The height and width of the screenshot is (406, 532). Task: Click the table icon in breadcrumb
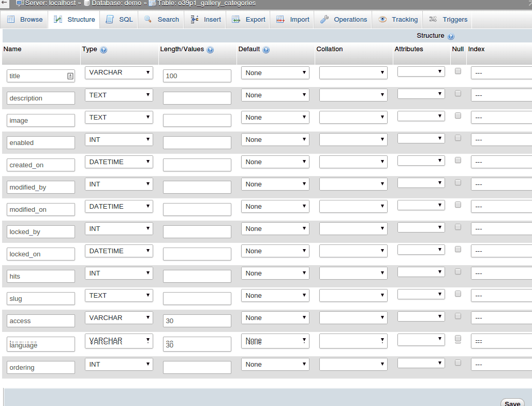click(152, 3)
